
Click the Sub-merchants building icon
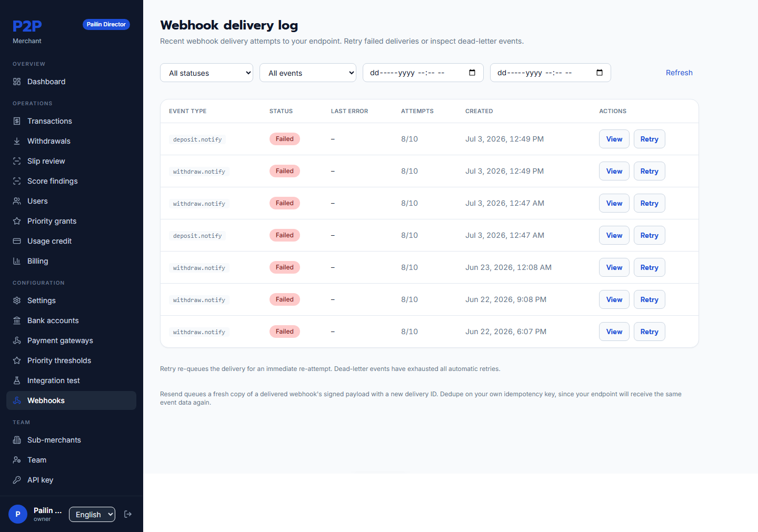pyautogui.click(x=17, y=440)
